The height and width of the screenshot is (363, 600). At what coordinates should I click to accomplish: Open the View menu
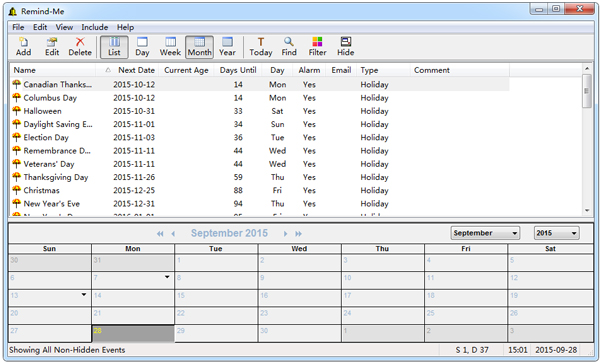point(64,27)
